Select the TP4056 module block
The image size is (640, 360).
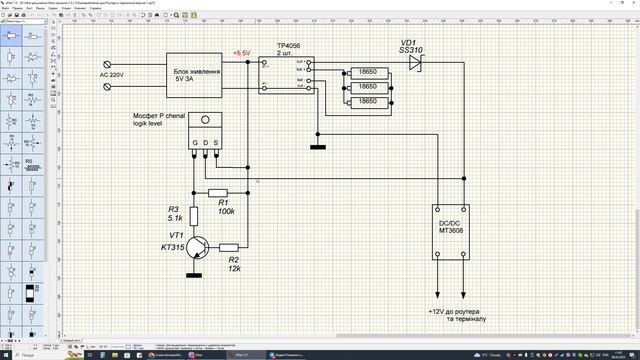click(286, 75)
